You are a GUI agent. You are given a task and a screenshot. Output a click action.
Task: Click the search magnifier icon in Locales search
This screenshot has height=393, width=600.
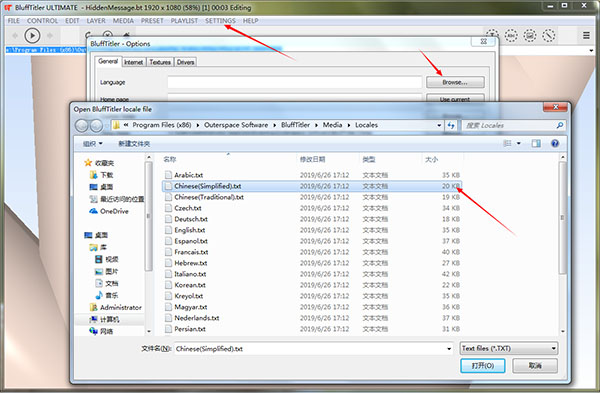(559, 125)
